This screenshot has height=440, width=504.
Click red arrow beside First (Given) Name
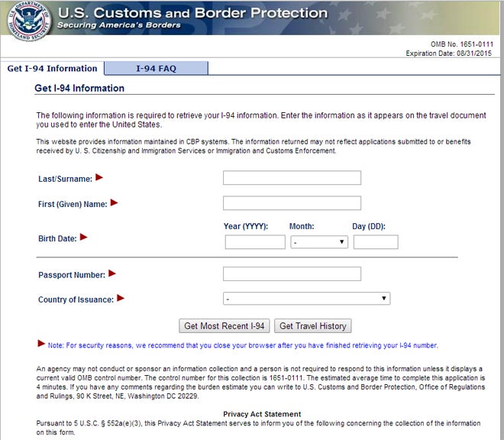coord(114,202)
